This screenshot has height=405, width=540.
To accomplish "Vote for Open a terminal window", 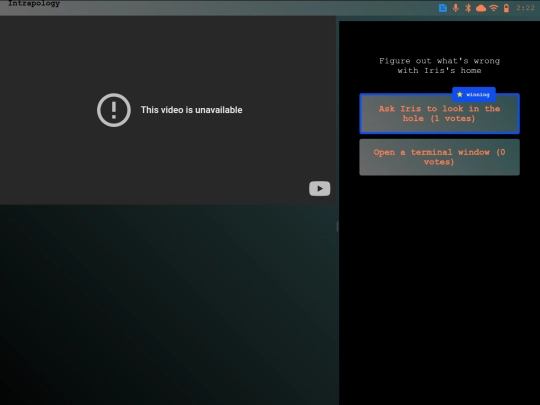I will 439,157.
